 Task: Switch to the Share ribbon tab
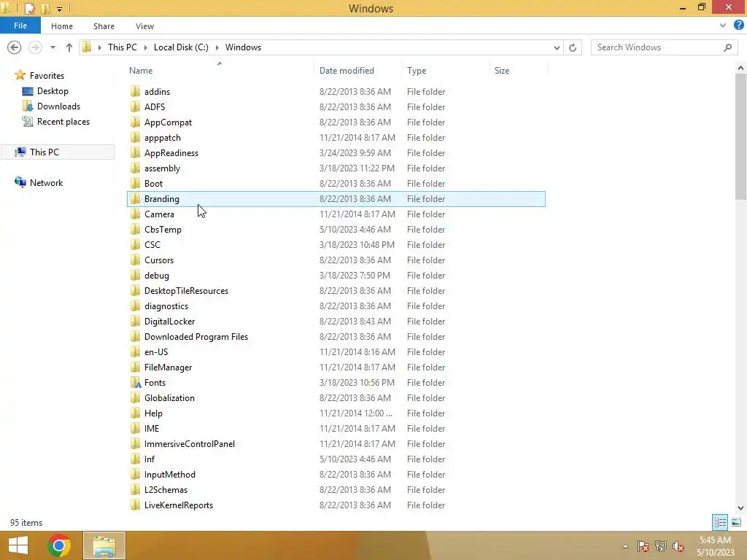[x=104, y=26]
